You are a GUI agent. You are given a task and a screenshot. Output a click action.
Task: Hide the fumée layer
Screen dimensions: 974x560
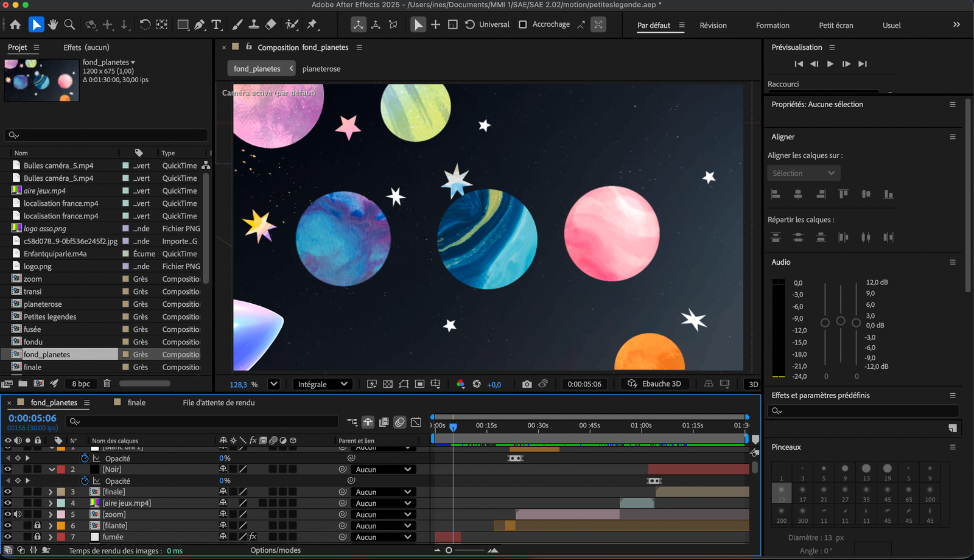[8, 537]
